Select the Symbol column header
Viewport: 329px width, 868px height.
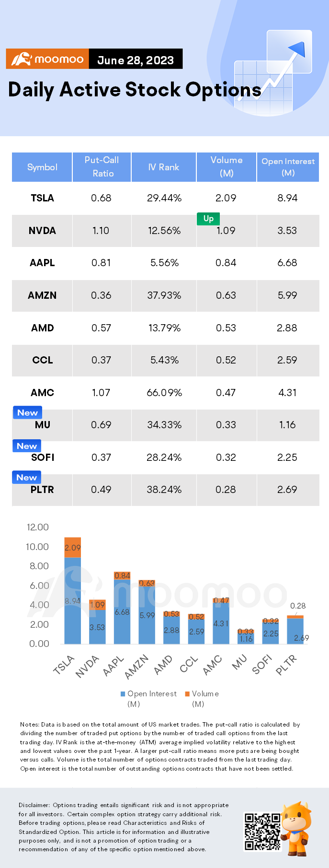click(x=42, y=167)
